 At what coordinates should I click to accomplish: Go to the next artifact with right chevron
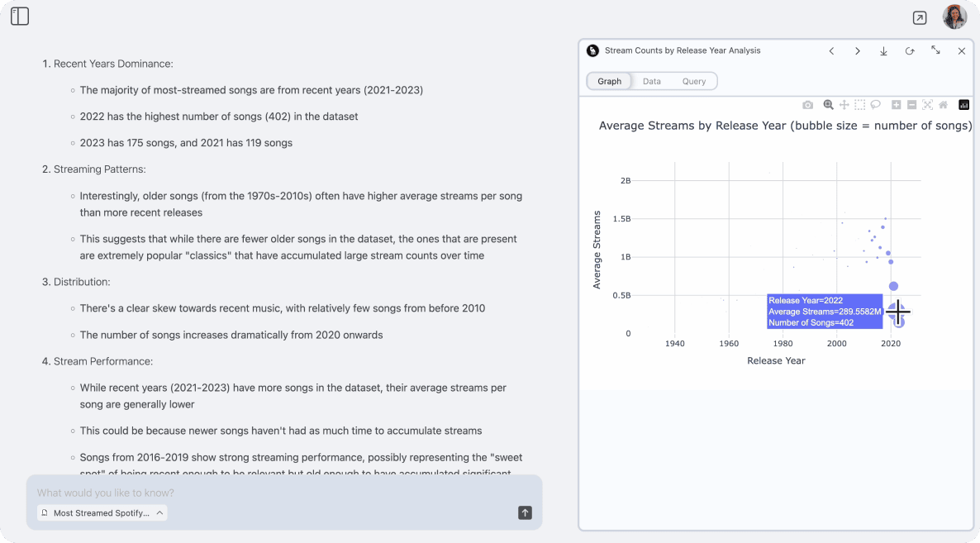point(858,51)
